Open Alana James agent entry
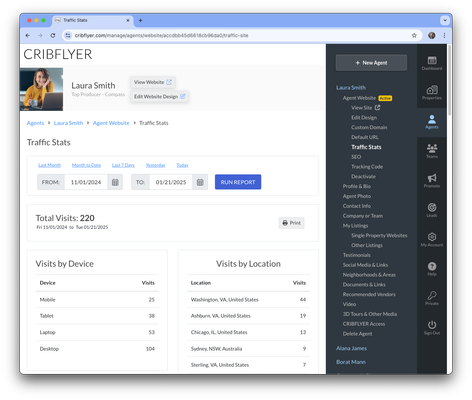472x400 pixels. coord(351,348)
